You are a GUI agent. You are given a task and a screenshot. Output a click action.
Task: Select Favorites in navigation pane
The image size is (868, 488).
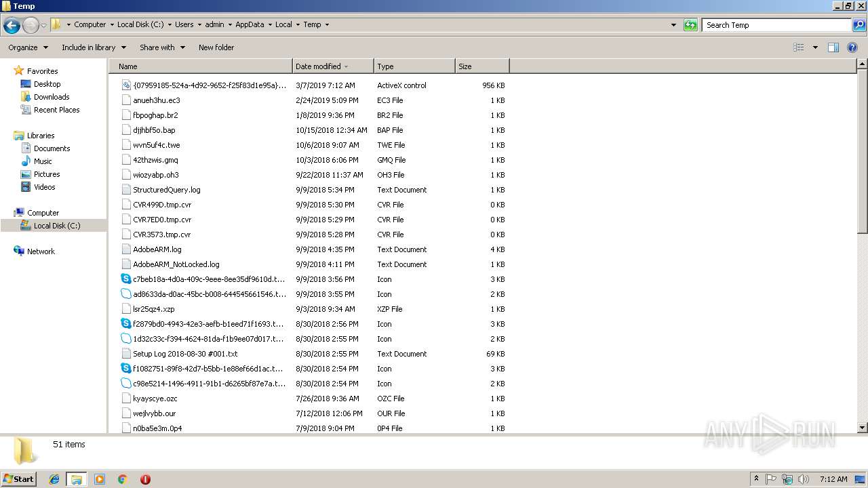coord(42,71)
